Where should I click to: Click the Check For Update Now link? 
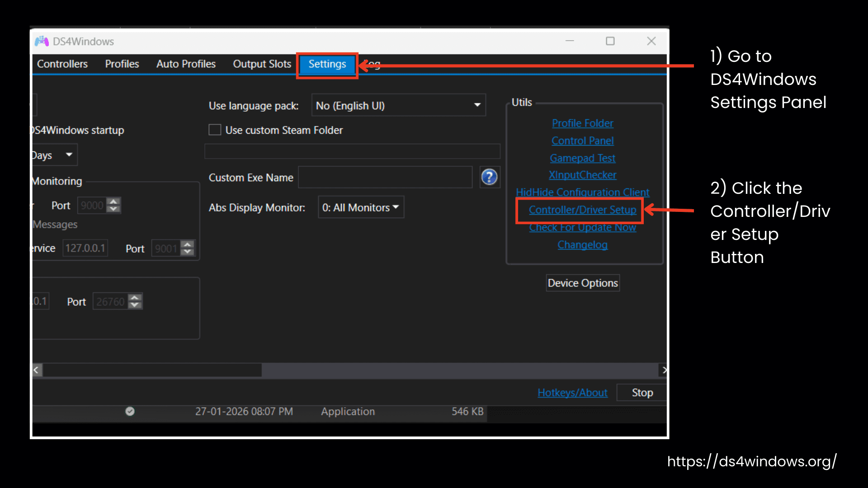[582, 228]
